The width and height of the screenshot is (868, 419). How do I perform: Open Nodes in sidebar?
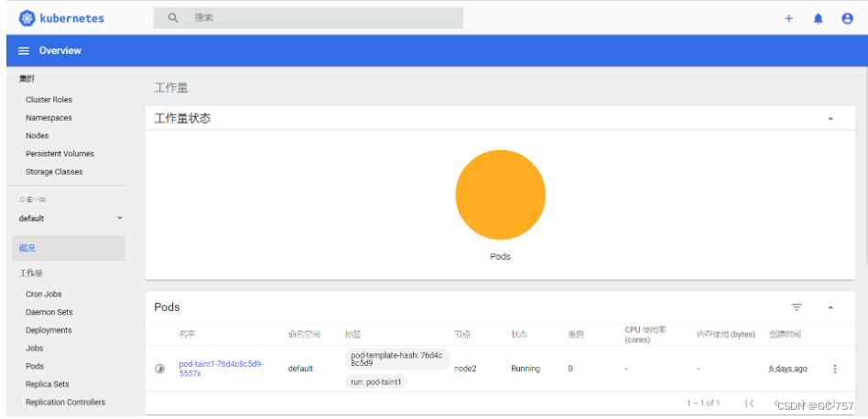point(38,135)
